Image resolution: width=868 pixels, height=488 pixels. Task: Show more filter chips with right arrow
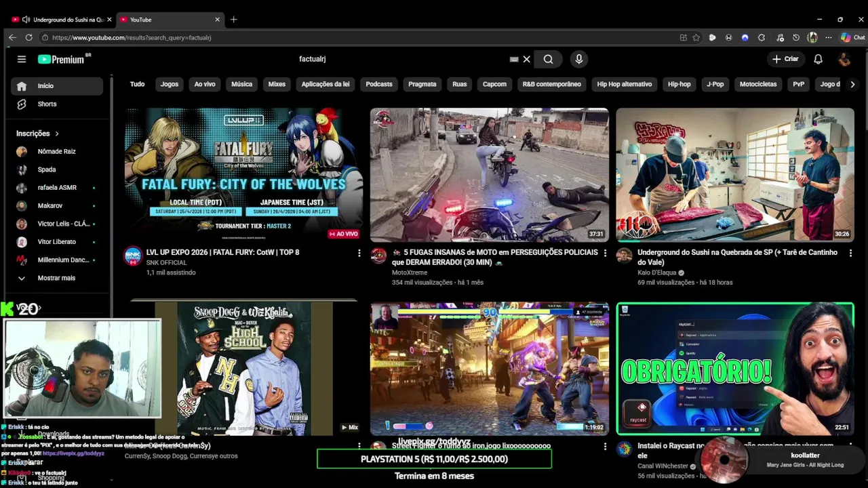tap(852, 84)
